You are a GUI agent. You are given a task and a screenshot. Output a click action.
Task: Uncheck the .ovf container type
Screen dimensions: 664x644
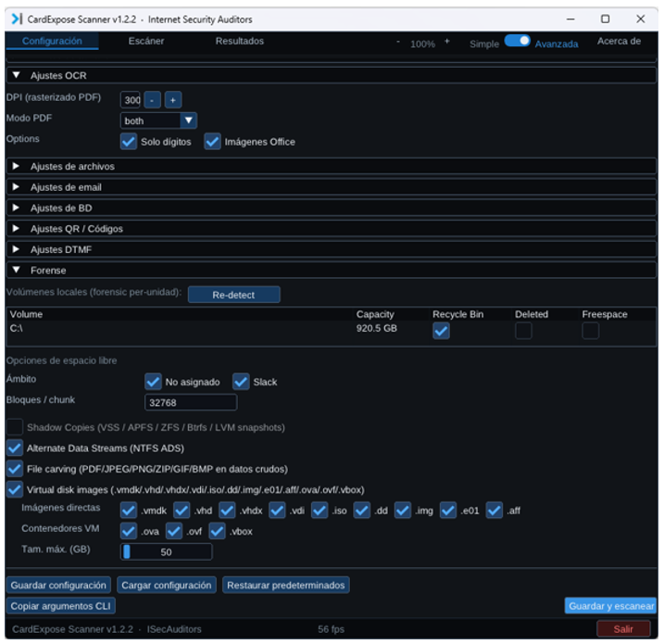[x=173, y=531]
